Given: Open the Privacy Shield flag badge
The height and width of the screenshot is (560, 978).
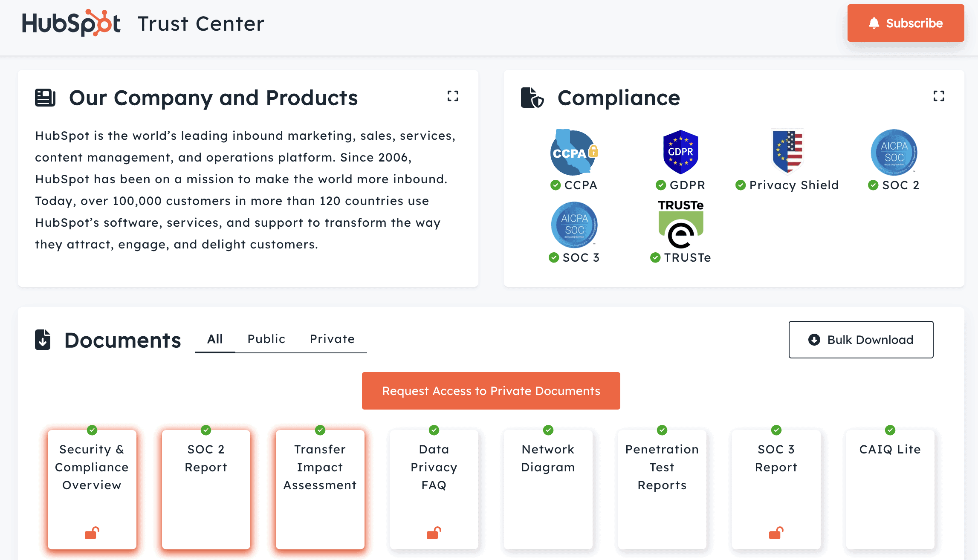Looking at the screenshot, I should click(787, 151).
